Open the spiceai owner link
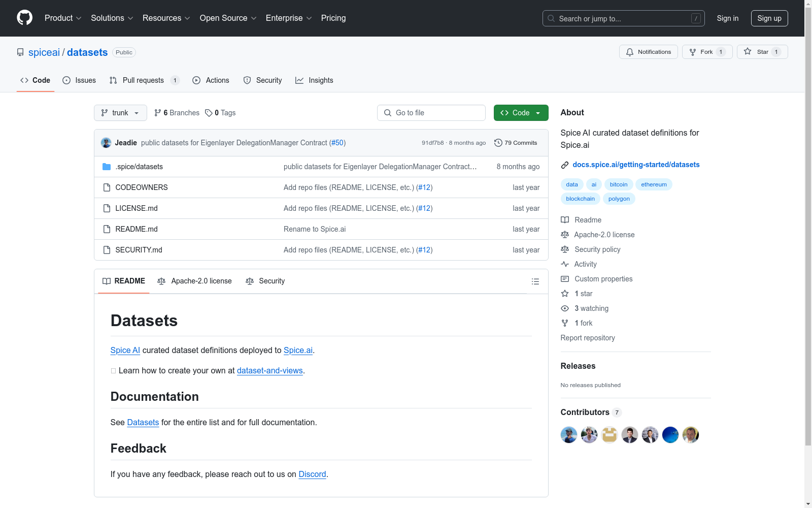This screenshot has height=508, width=812. point(44,52)
